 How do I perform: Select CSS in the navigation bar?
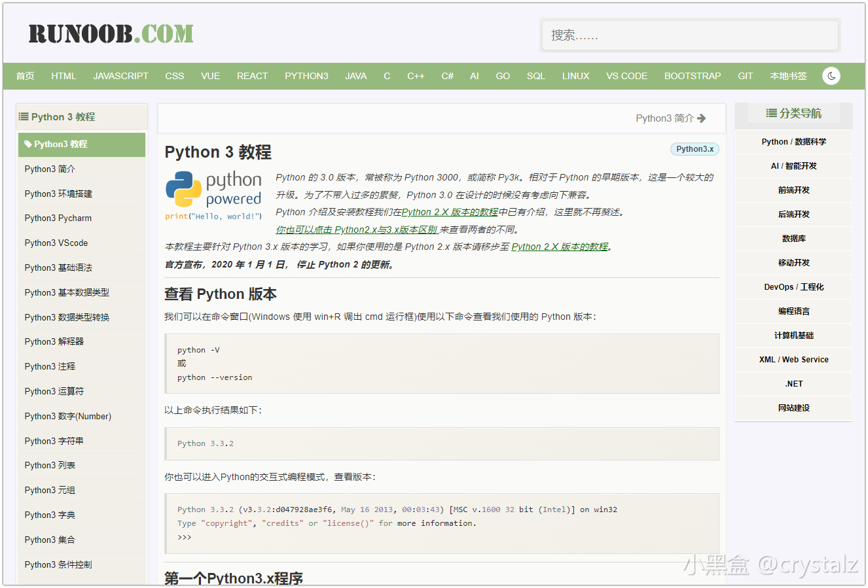point(175,76)
